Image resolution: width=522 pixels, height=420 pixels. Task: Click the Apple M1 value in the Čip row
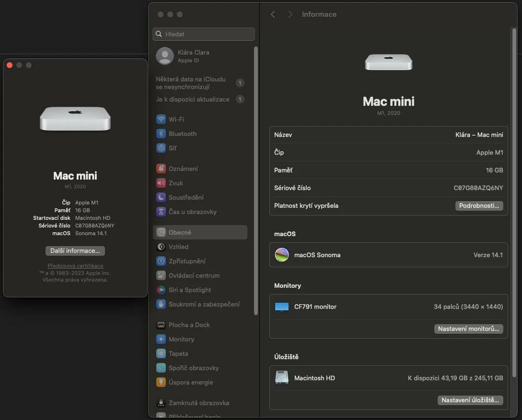pyautogui.click(x=490, y=153)
